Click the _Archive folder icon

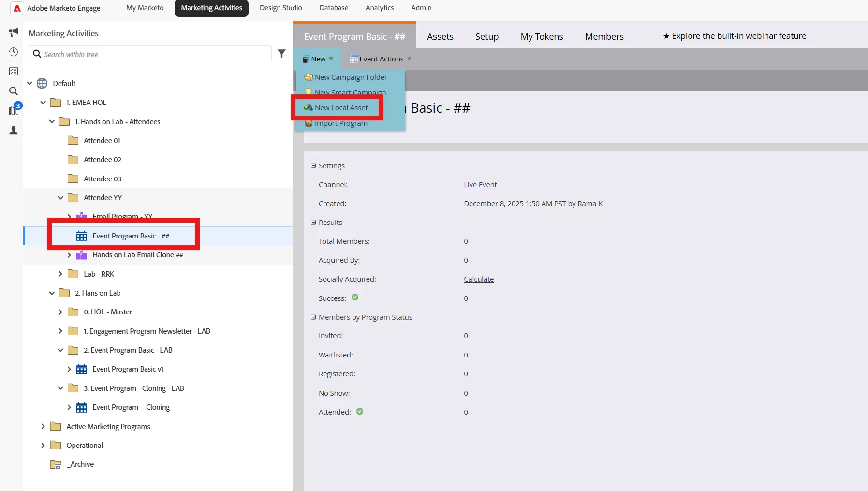pyautogui.click(x=56, y=464)
